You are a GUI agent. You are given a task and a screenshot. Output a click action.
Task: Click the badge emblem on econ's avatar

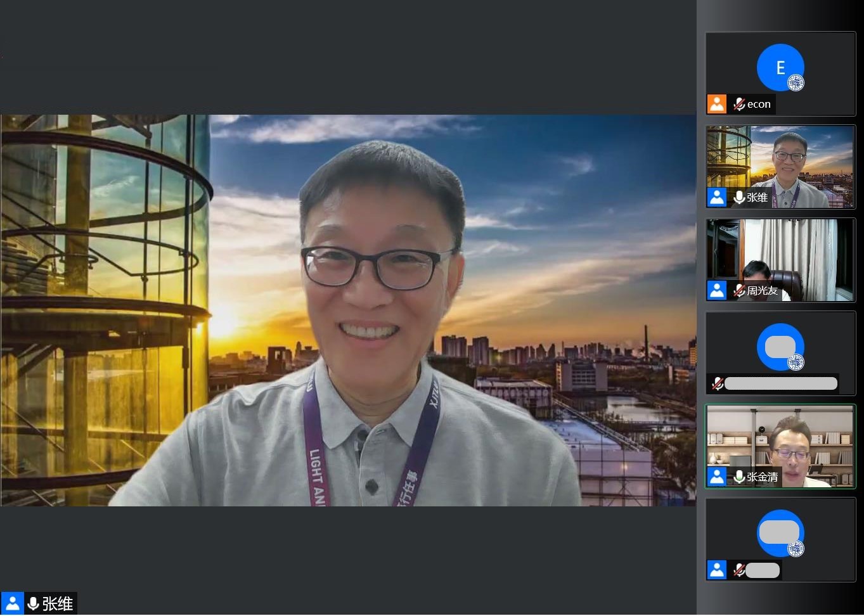tap(796, 83)
